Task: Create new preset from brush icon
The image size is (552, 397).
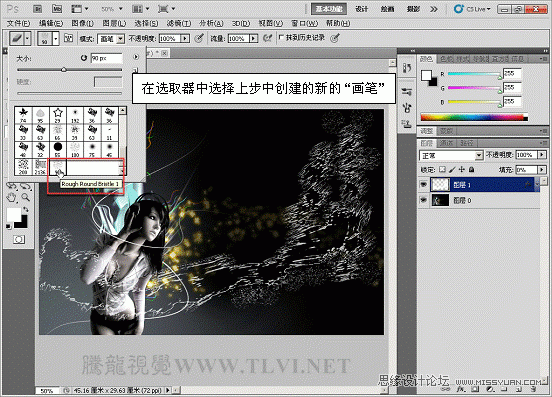Action: [x=135, y=70]
